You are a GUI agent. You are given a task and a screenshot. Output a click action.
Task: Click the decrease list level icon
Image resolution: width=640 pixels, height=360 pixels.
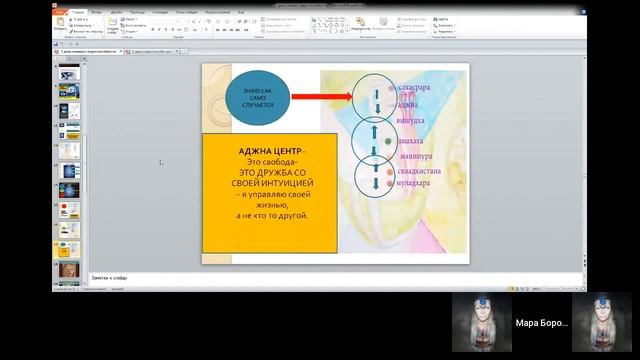239,21
